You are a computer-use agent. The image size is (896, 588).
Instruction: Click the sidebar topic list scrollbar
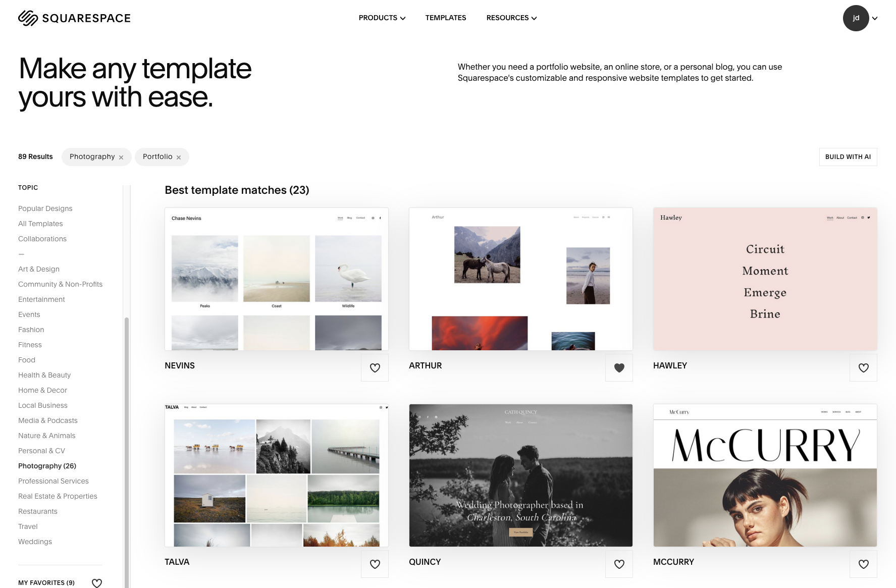click(x=127, y=452)
